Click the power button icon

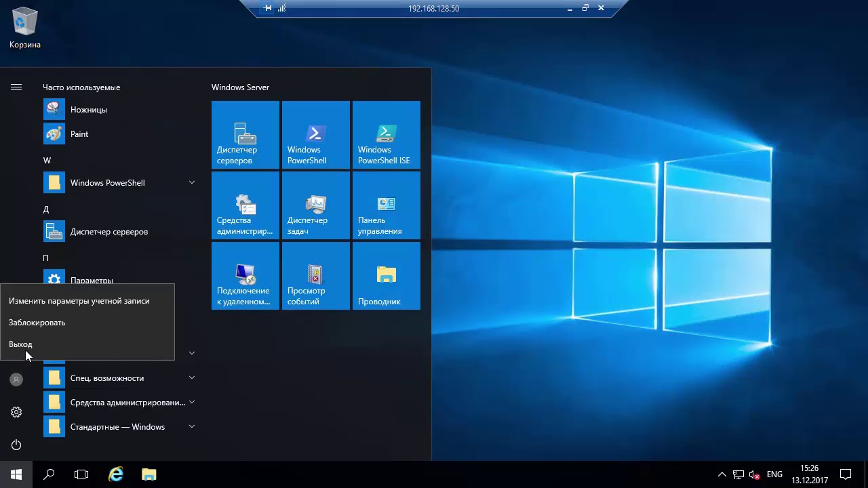click(x=16, y=445)
